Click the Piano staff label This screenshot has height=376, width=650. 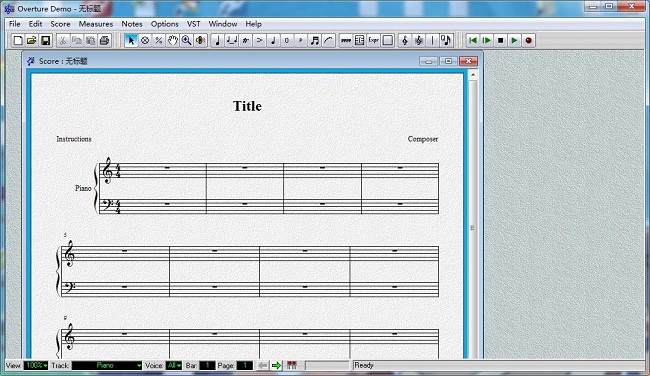tap(83, 188)
